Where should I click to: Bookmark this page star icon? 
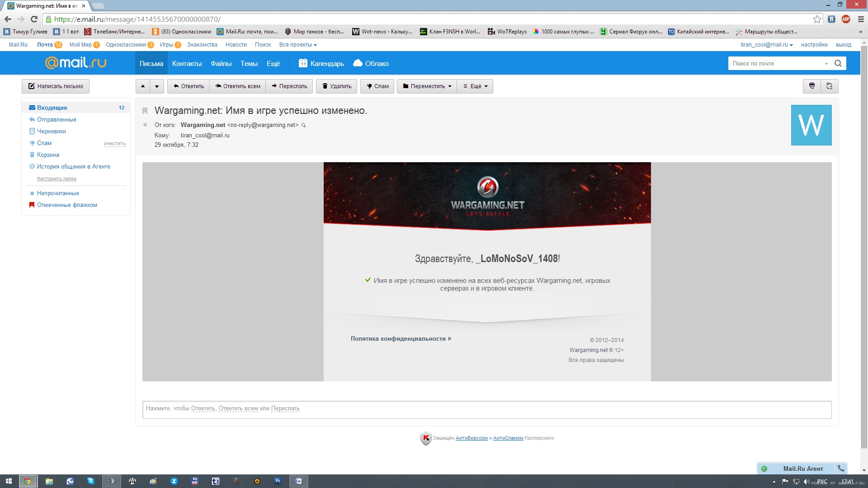pyautogui.click(x=817, y=19)
